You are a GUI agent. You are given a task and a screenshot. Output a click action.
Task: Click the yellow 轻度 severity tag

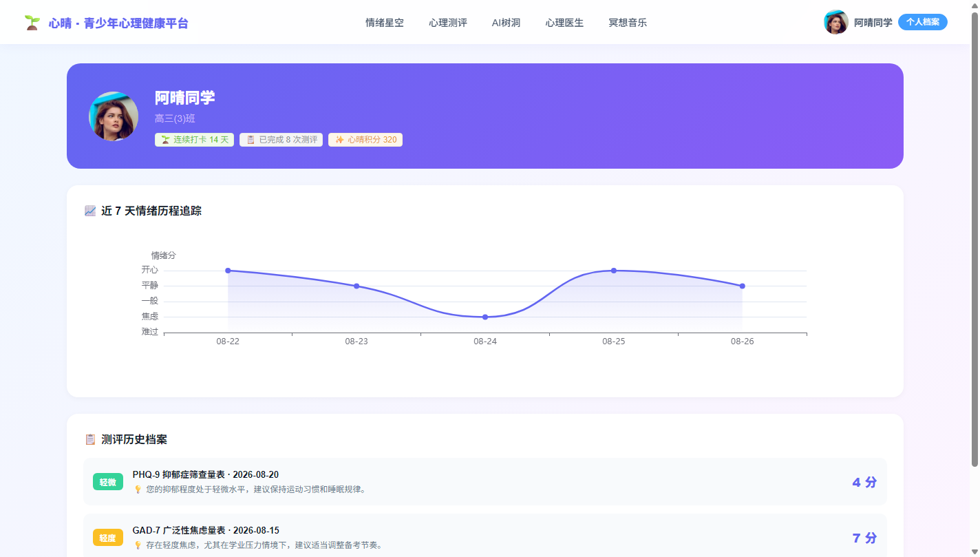(x=108, y=538)
